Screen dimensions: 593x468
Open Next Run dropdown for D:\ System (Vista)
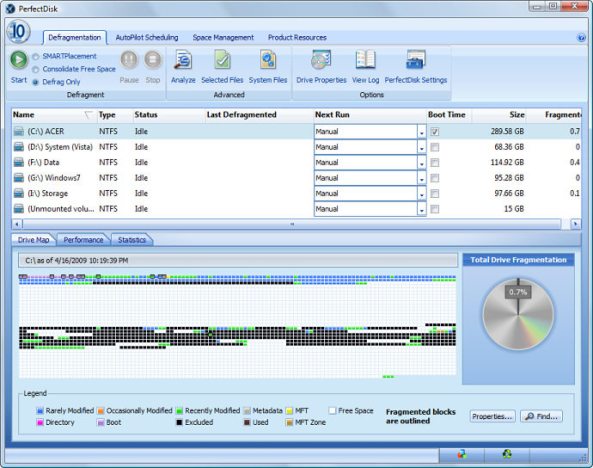422,147
